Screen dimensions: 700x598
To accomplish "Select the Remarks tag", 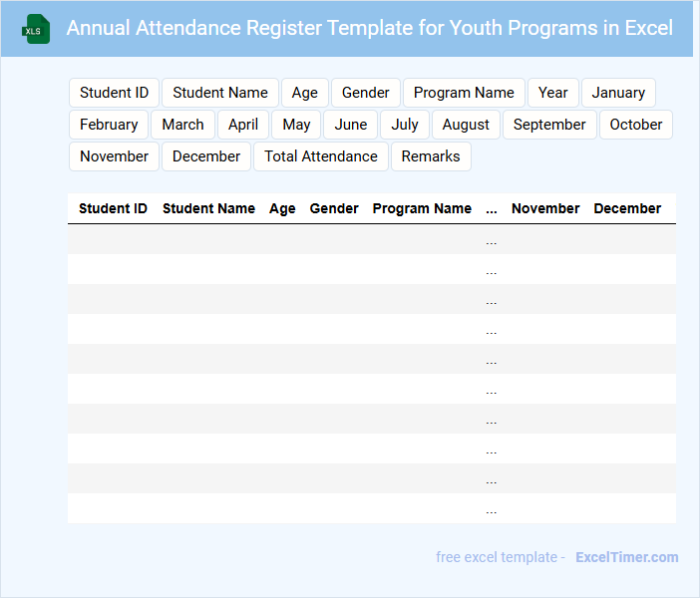I will [431, 156].
